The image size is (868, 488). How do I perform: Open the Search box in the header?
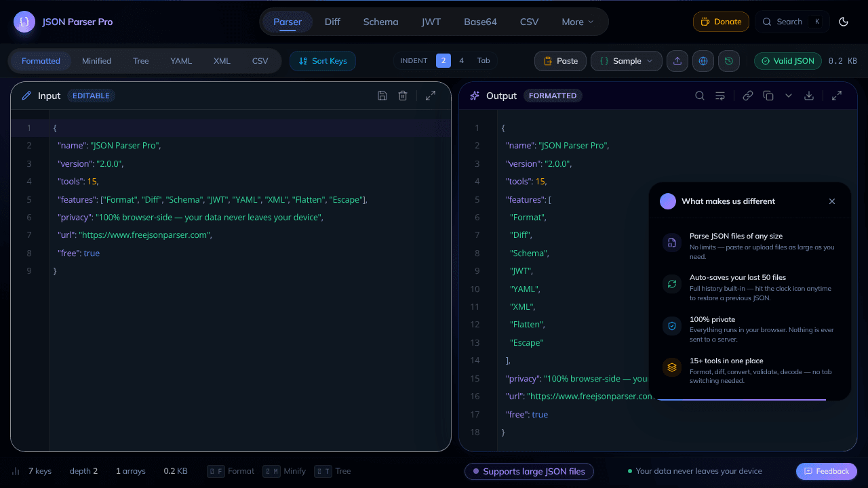792,22
